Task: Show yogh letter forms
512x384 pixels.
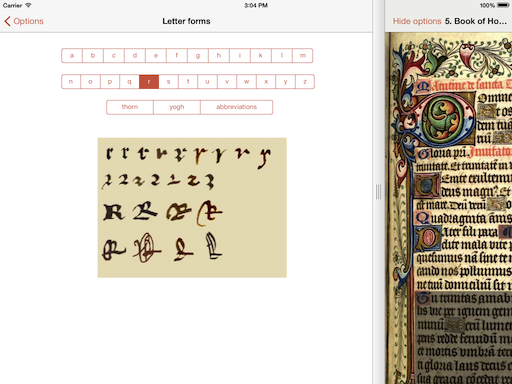Action: tap(177, 107)
